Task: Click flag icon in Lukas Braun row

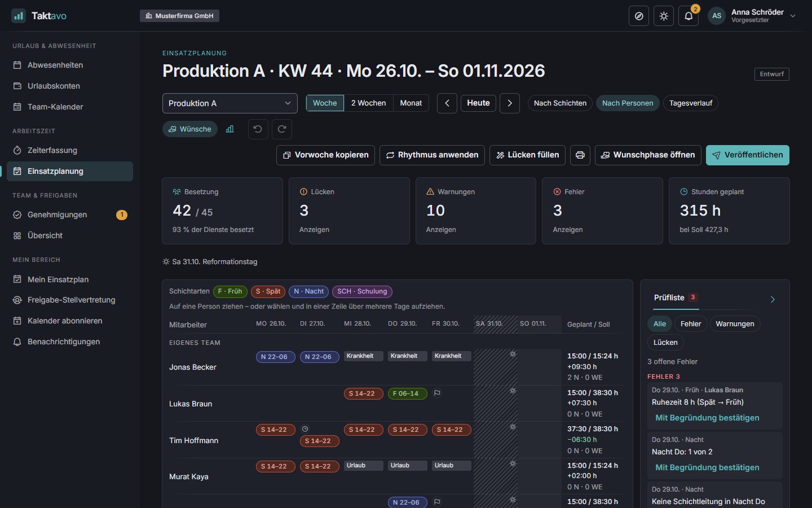Action: (x=437, y=393)
